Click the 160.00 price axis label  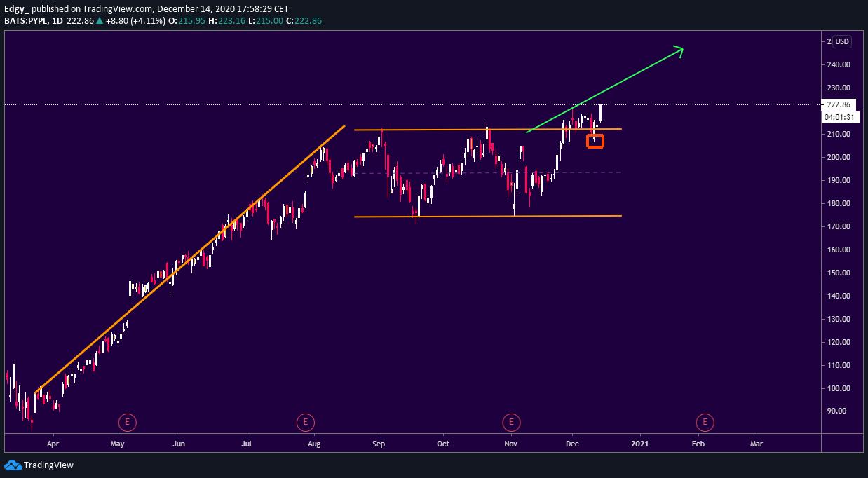(839, 250)
